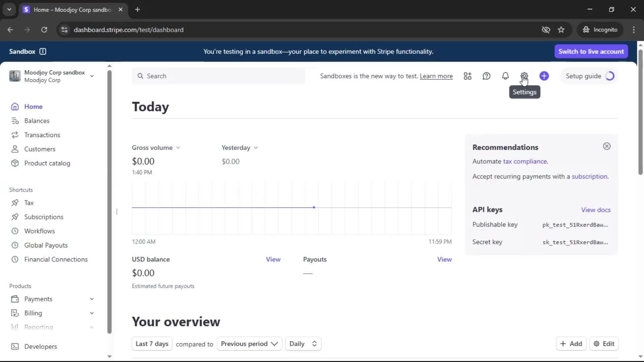Bookmark this page with star icon

561,30
